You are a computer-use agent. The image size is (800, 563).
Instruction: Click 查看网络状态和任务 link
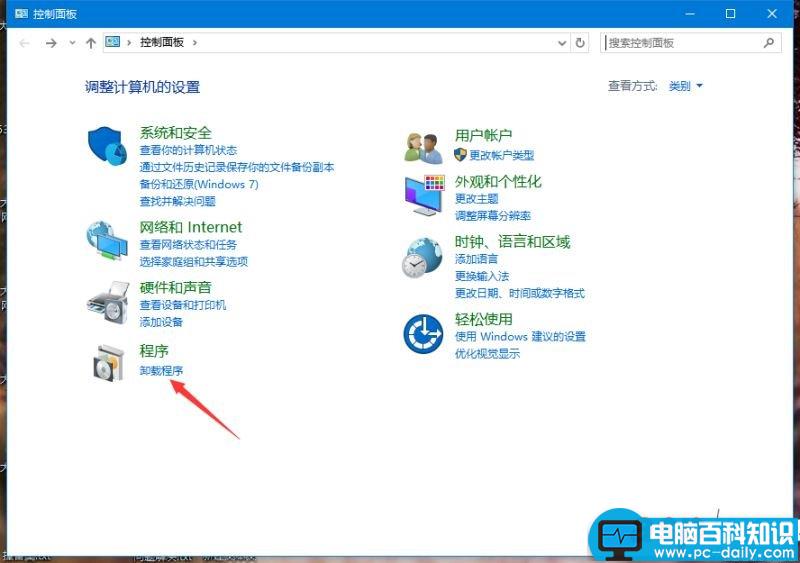188,244
